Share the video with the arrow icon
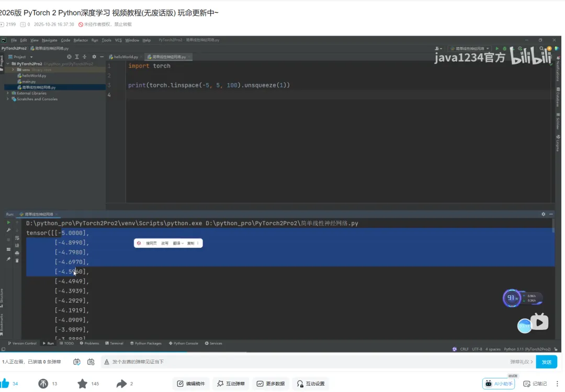This screenshot has height=392, width=565. [x=121, y=384]
